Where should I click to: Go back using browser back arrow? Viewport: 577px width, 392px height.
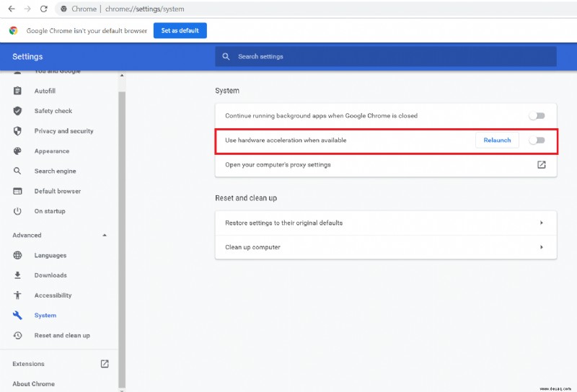12,9
